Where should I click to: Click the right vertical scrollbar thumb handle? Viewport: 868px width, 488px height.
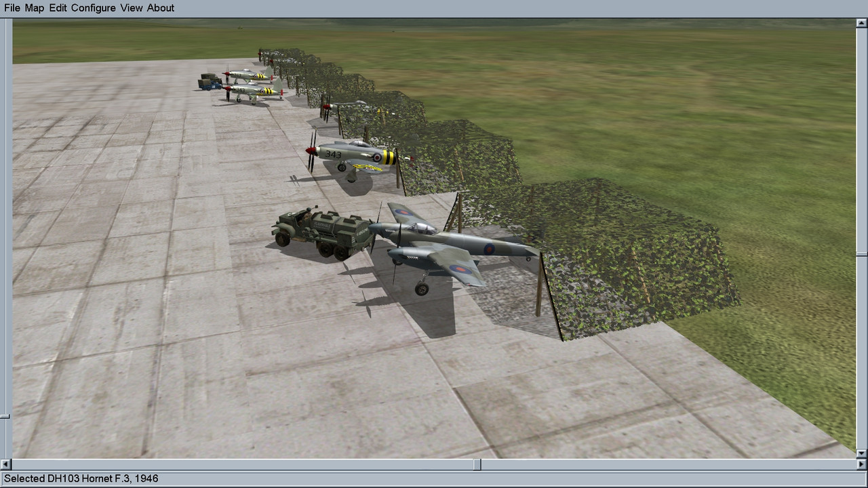861,254
